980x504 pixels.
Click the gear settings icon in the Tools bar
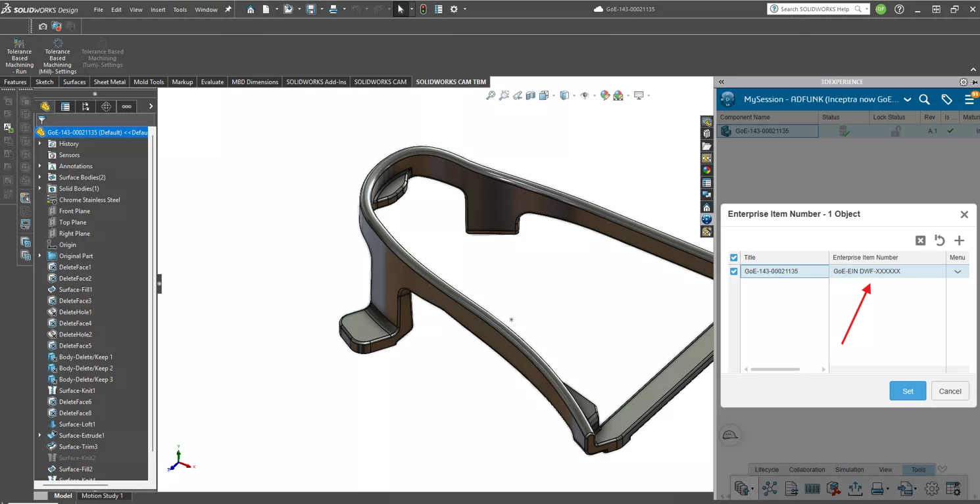pyautogui.click(x=931, y=488)
